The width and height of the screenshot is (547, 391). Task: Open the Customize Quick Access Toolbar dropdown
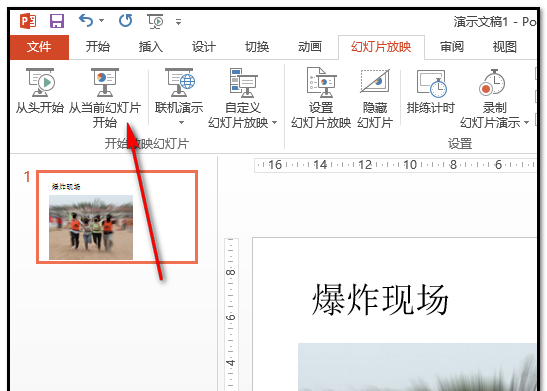tap(179, 22)
